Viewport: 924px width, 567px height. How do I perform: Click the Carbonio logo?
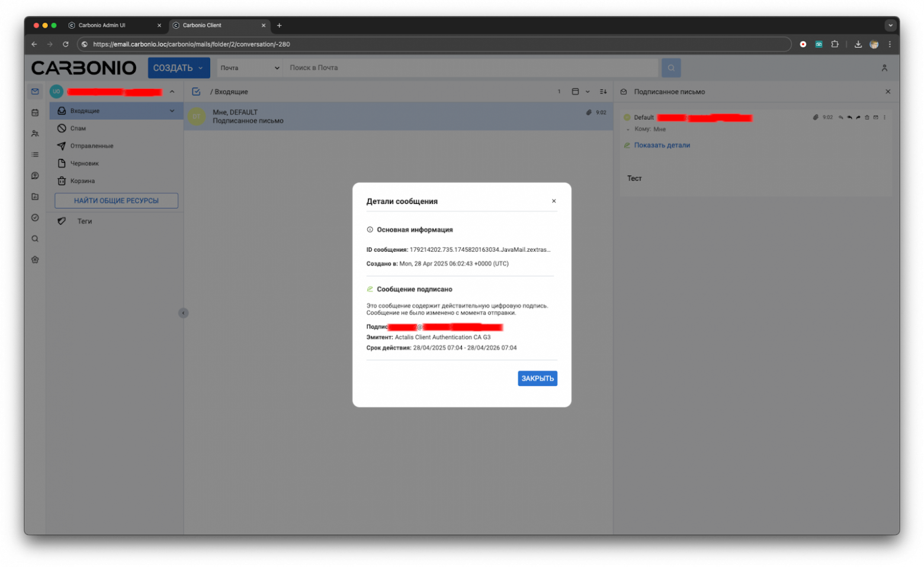(x=84, y=68)
